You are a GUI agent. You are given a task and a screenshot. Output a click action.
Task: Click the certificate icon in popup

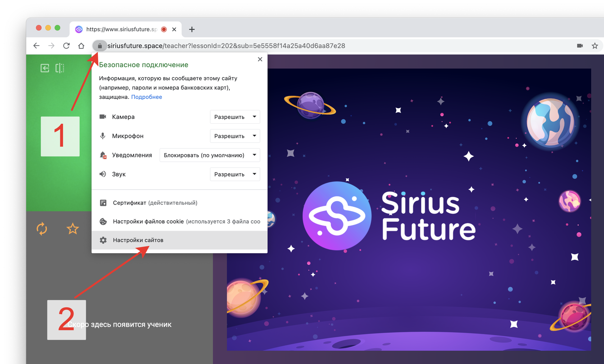103,203
